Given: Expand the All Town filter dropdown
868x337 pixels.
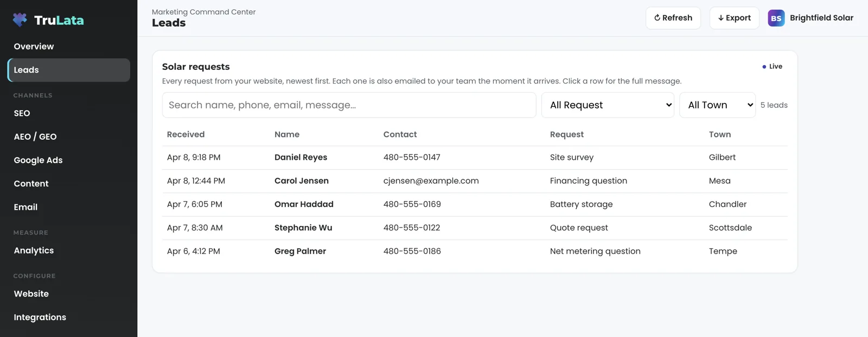Looking at the screenshot, I should click(718, 105).
